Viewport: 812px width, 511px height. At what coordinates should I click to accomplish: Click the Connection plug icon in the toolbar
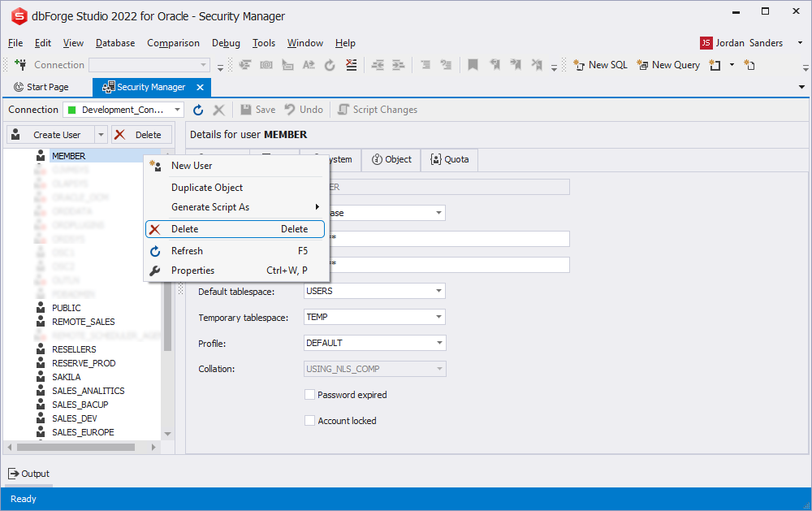tap(21, 65)
